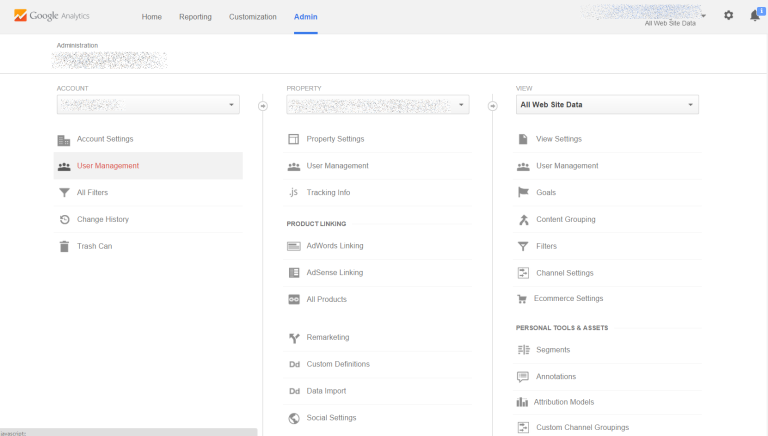Viewport: 768px width, 436px height.
Task: Click the .js Tracking Info icon
Action: click(293, 193)
